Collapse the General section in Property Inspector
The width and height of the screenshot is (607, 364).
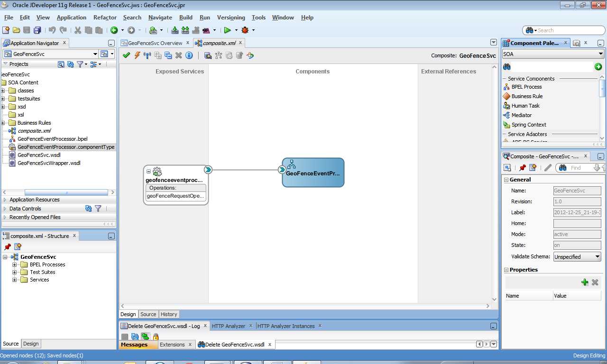tap(506, 180)
